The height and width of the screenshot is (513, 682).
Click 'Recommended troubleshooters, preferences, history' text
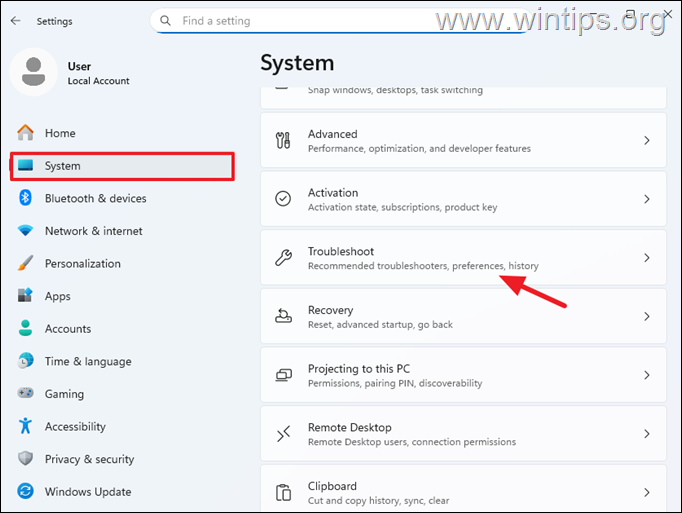(423, 266)
